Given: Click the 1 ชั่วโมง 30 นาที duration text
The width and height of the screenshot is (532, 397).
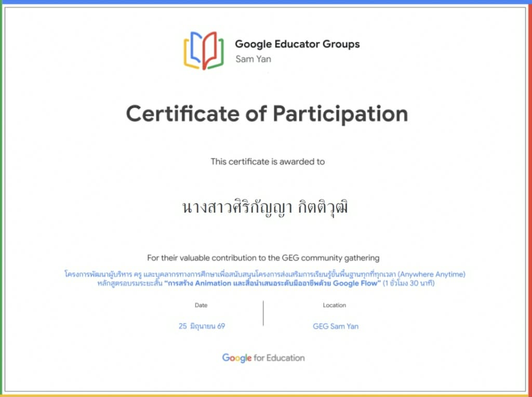Looking at the screenshot, I should [408, 283].
